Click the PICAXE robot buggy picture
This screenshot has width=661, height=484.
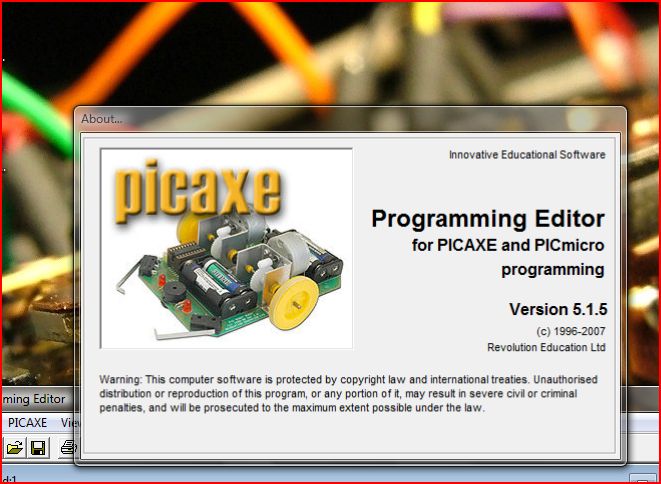(x=226, y=248)
